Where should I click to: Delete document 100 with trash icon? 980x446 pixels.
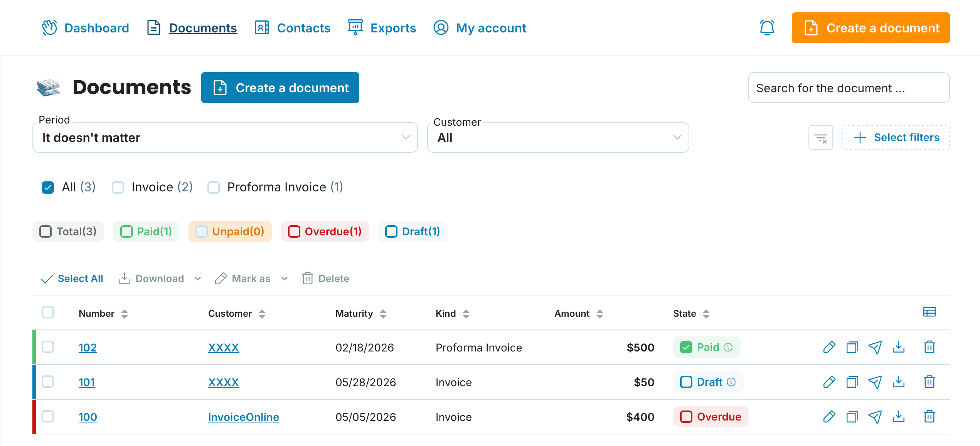point(929,417)
